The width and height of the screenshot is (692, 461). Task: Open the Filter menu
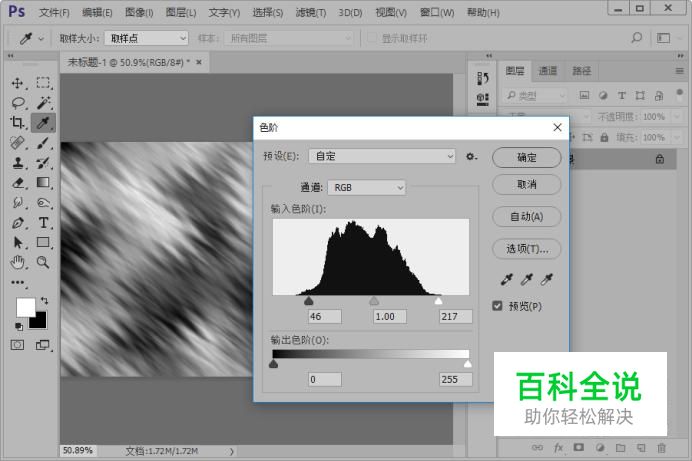pos(311,12)
